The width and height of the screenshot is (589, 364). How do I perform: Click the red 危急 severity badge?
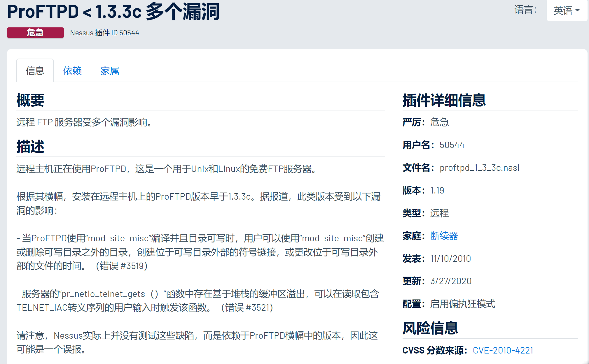pyautogui.click(x=35, y=33)
